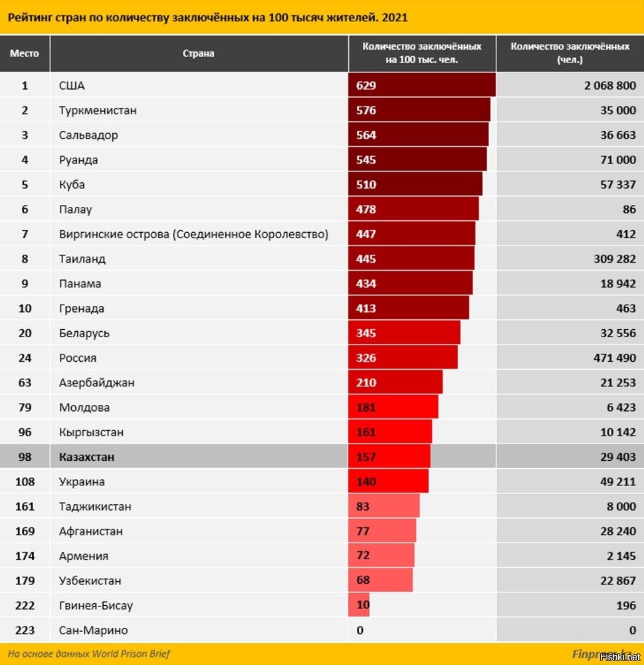Click the 157 bar for Казахстан
The height and width of the screenshot is (665, 644).
(x=389, y=456)
